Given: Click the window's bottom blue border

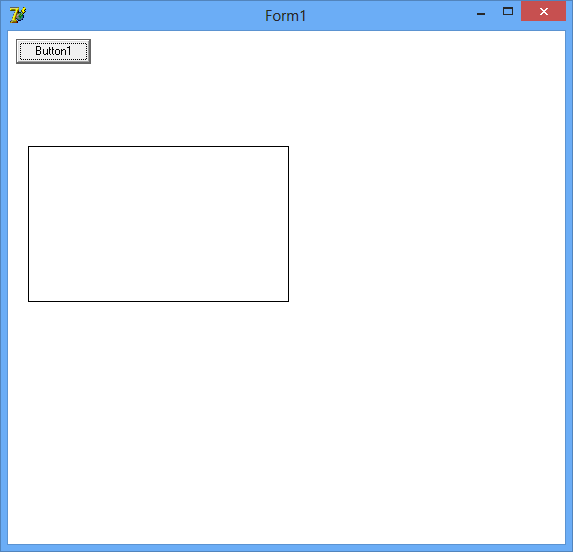Looking at the screenshot, I should click(286, 548).
